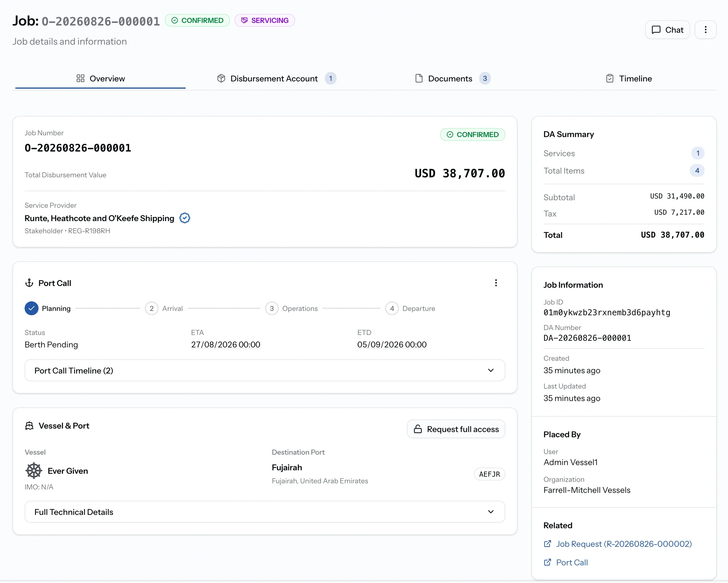This screenshot has width=728, height=583.
Task: Click the Overview tab grid icon
Action: 81,79
